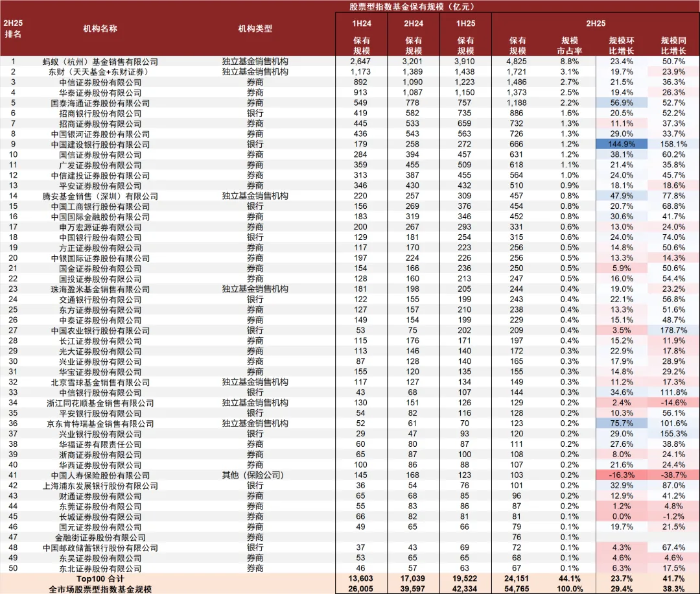Viewport: 700px width, 594px height.
Task: Select 京东肯特瑞基金销售有限公司 cell
Action: (x=100, y=424)
